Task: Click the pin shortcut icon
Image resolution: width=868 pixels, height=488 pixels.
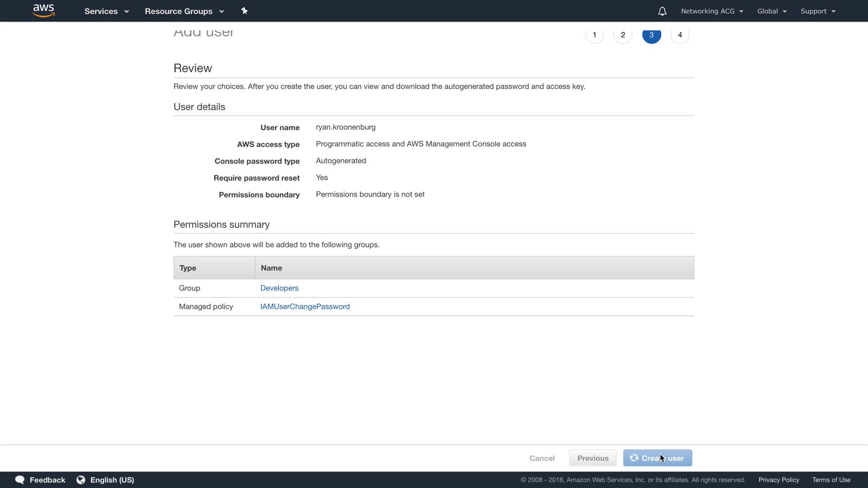Action: point(245,11)
